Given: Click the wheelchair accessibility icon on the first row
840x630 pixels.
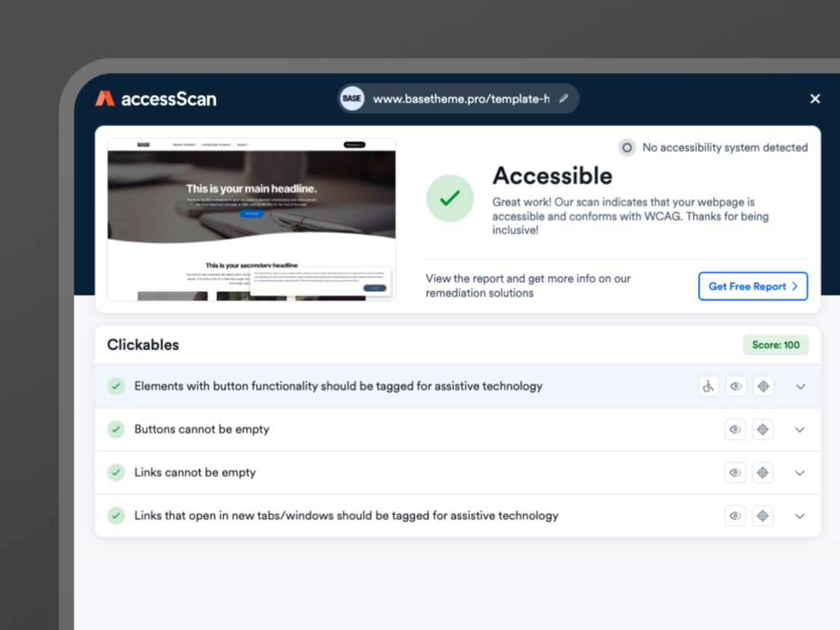Looking at the screenshot, I should tap(709, 386).
